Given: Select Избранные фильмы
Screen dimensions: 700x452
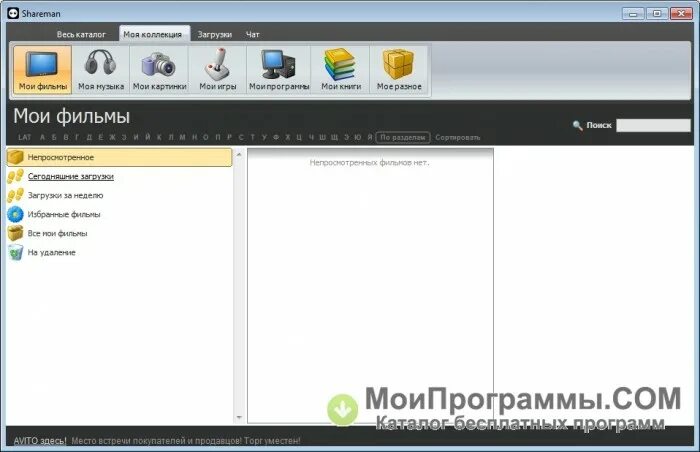Looking at the screenshot, I should 64,214.
